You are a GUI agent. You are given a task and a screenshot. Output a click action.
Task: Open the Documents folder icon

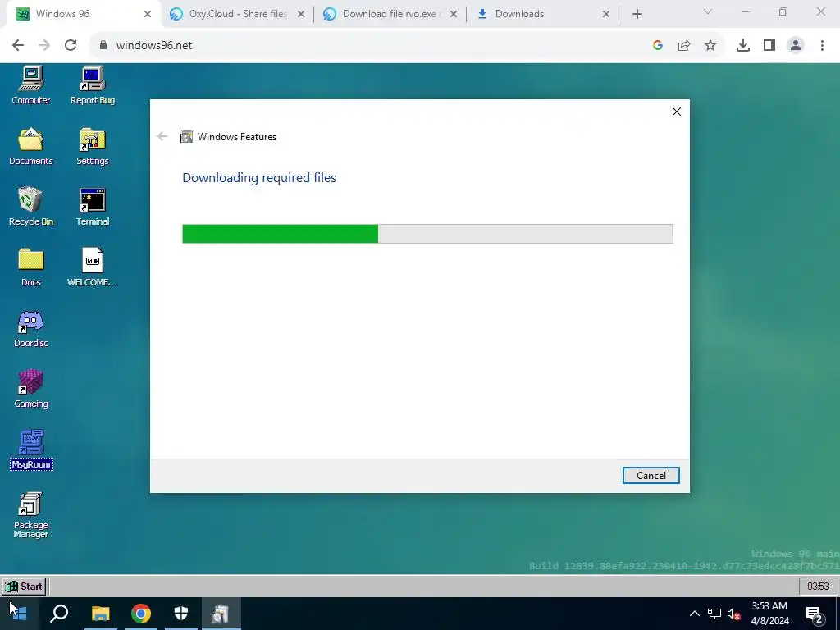click(30, 146)
